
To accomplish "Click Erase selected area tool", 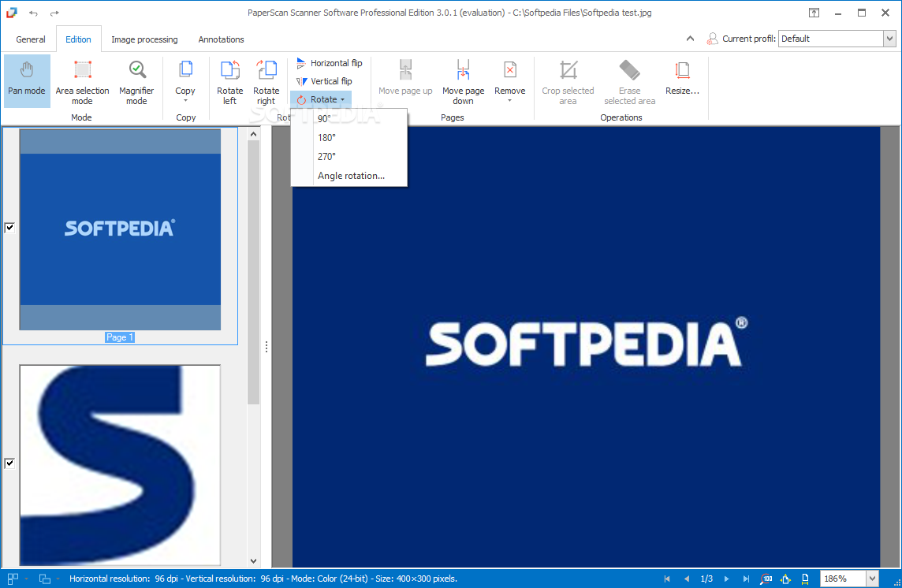I will coord(629,80).
